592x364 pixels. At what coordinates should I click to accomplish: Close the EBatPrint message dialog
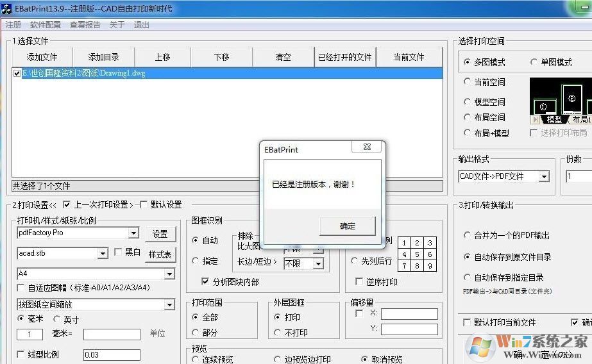pyautogui.click(x=367, y=147)
